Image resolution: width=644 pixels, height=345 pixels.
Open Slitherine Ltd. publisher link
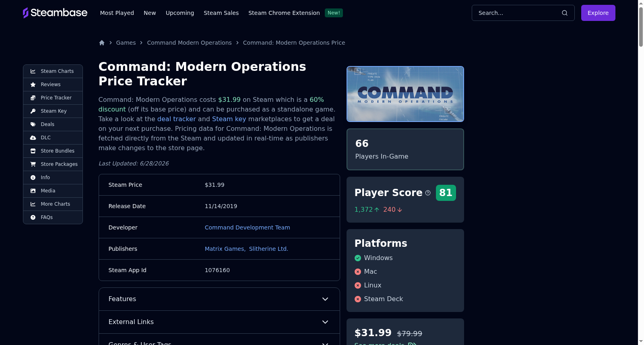click(268, 249)
